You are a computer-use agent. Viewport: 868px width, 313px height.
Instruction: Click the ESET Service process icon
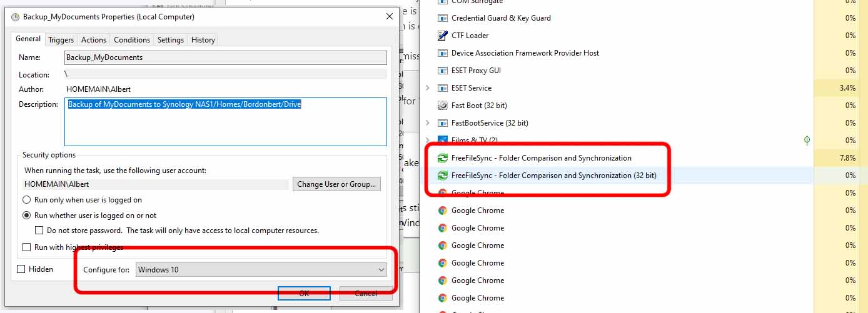(x=443, y=88)
